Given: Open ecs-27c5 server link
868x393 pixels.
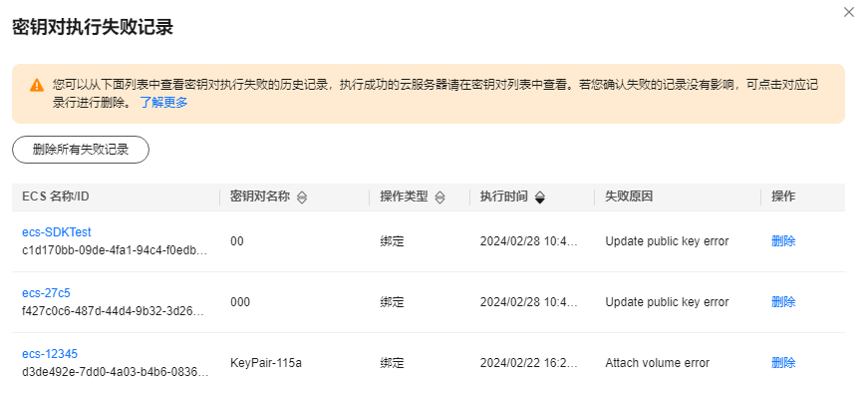Looking at the screenshot, I should (46, 292).
